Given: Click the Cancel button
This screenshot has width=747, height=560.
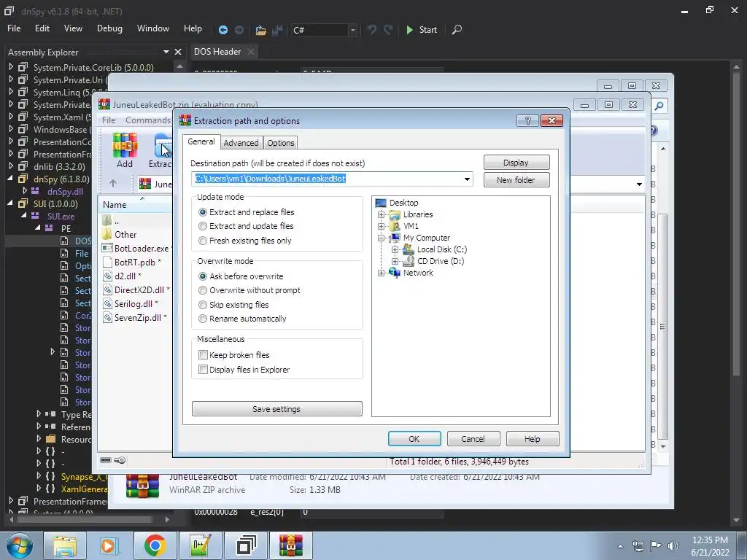Looking at the screenshot, I should click(x=473, y=438).
